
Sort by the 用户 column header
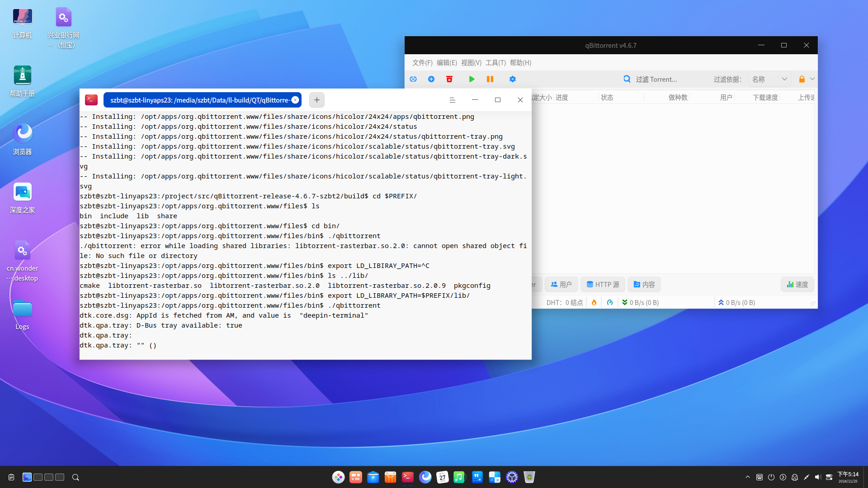tap(712, 98)
